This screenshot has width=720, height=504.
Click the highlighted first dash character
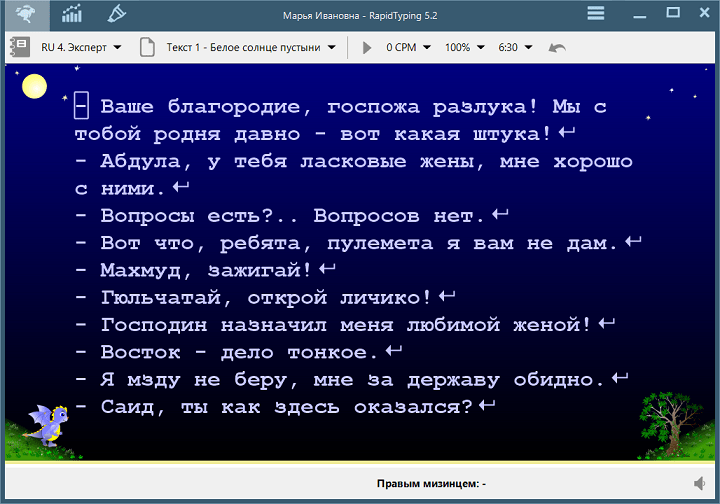click(x=82, y=106)
